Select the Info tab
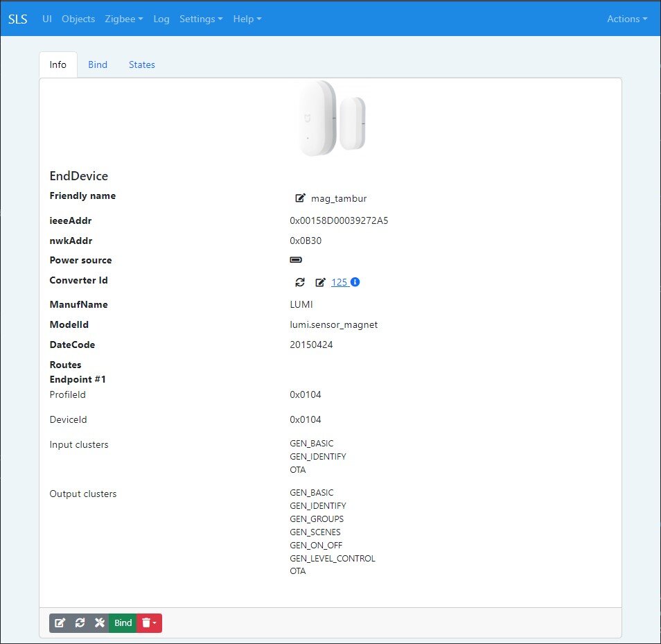The width and height of the screenshot is (661, 644). pyautogui.click(x=58, y=64)
